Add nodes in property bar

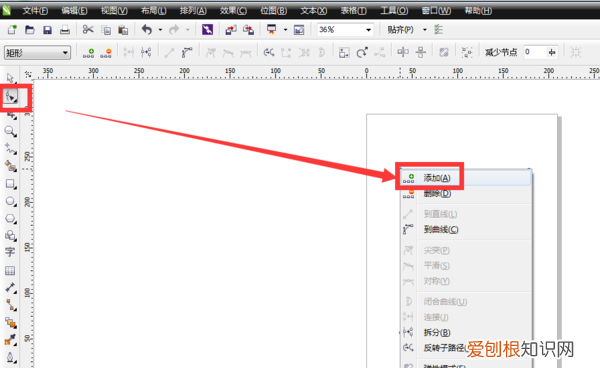(88, 52)
